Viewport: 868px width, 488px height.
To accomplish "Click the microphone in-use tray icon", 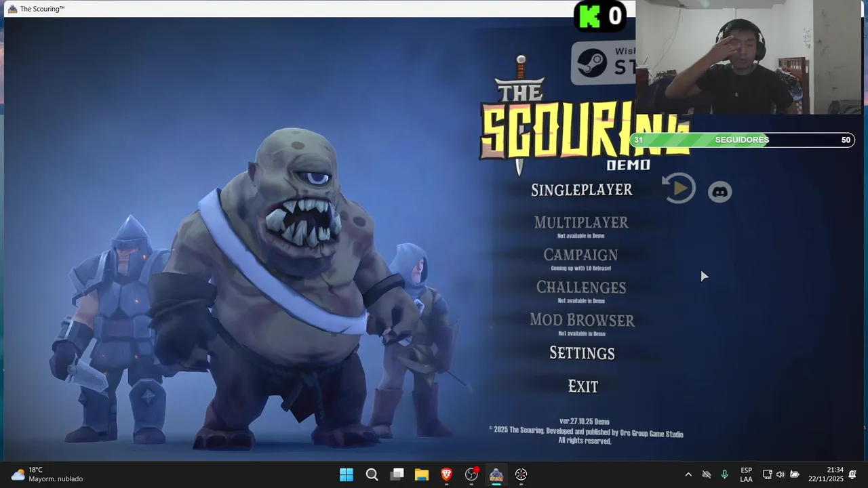I will [724, 474].
